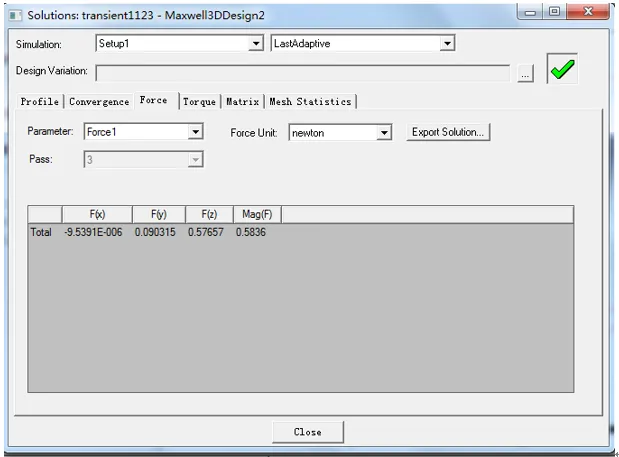Click the F(z) column header

[209, 214]
